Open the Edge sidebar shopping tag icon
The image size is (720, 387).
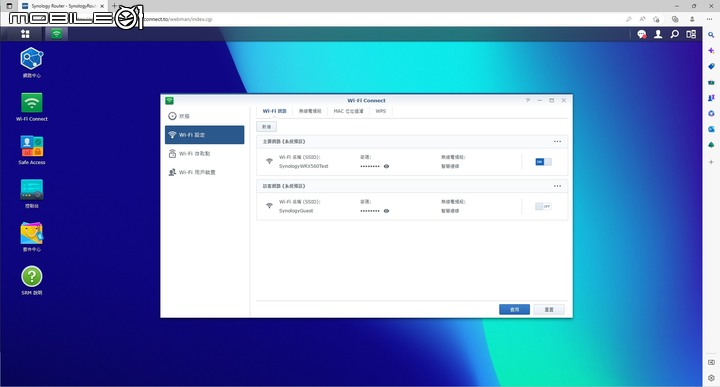(x=711, y=66)
